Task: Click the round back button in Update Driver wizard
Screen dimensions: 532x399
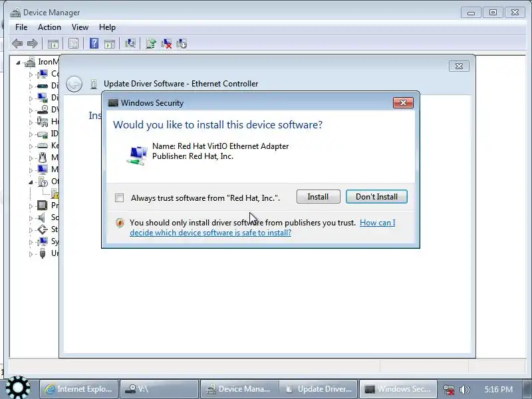Action: [74, 84]
